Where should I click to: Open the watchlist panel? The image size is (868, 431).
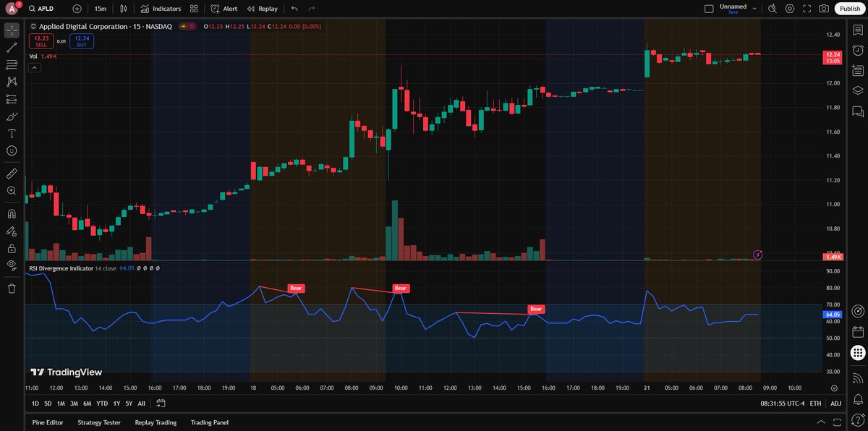(x=858, y=30)
